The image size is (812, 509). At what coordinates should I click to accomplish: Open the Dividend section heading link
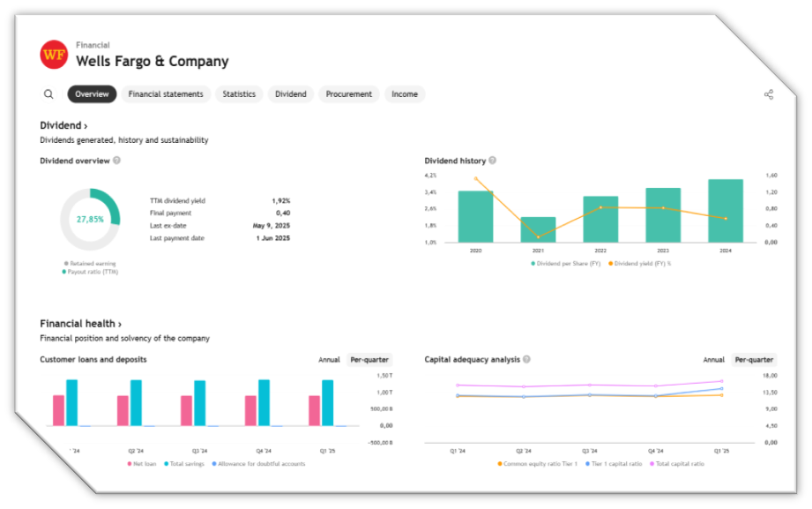[x=63, y=125]
